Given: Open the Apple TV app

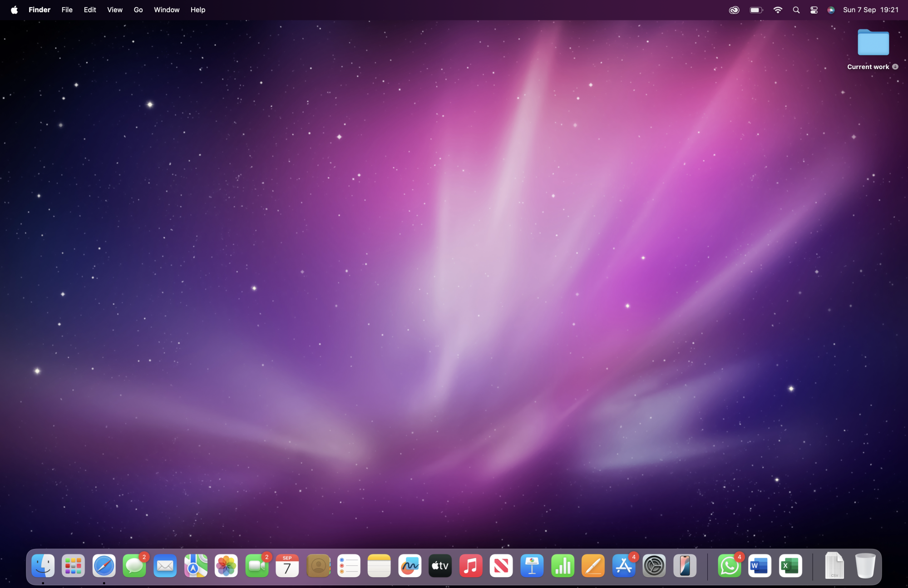Looking at the screenshot, I should (x=440, y=566).
